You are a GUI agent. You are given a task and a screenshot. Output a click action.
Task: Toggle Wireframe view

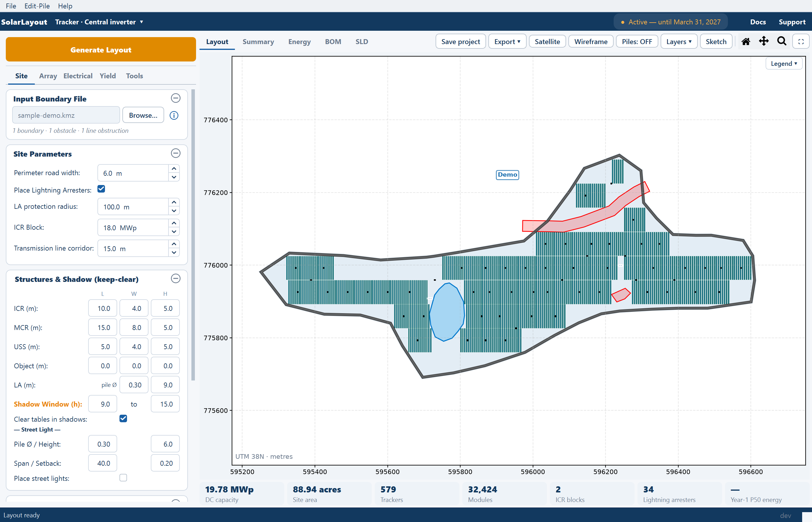tap(591, 42)
